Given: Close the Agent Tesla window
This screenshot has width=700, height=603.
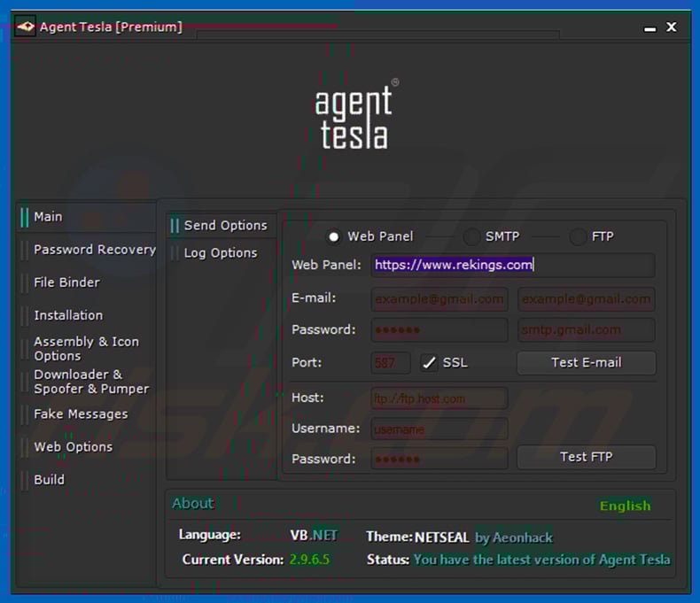Looking at the screenshot, I should click(x=672, y=27).
